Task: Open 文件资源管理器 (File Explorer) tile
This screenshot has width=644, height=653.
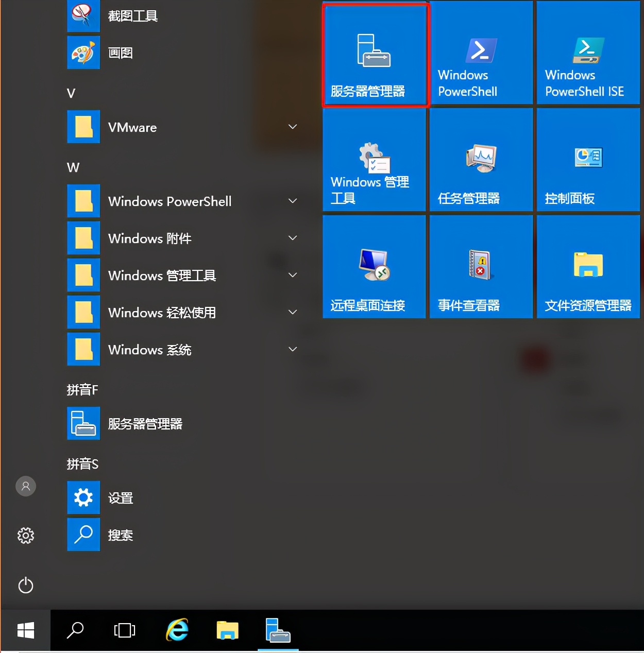Action: tap(588, 266)
